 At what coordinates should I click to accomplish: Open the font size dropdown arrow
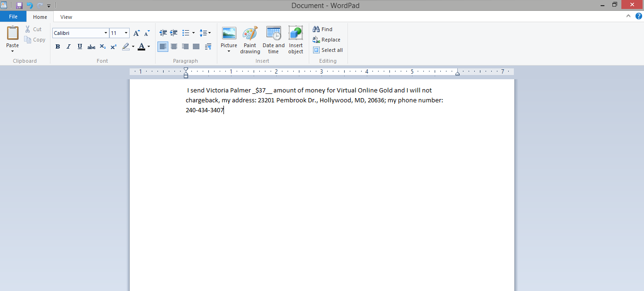pos(126,33)
